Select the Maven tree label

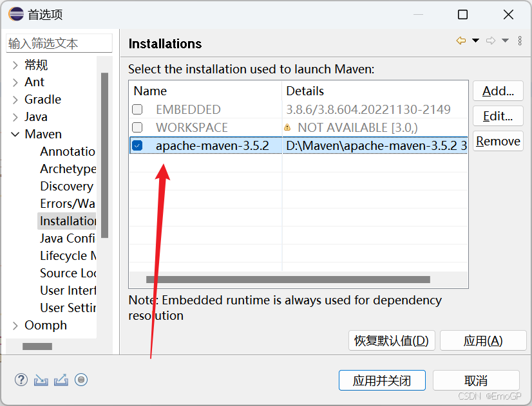[43, 134]
